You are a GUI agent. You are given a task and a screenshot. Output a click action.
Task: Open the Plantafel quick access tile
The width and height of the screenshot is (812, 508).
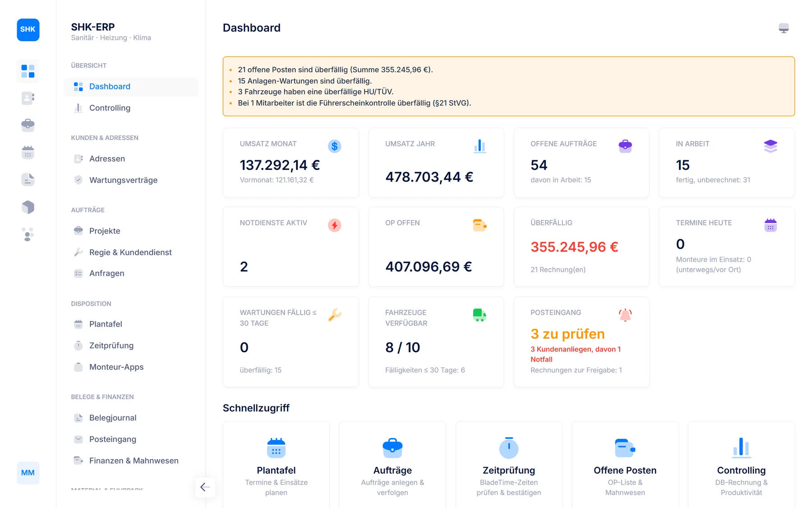point(276,465)
